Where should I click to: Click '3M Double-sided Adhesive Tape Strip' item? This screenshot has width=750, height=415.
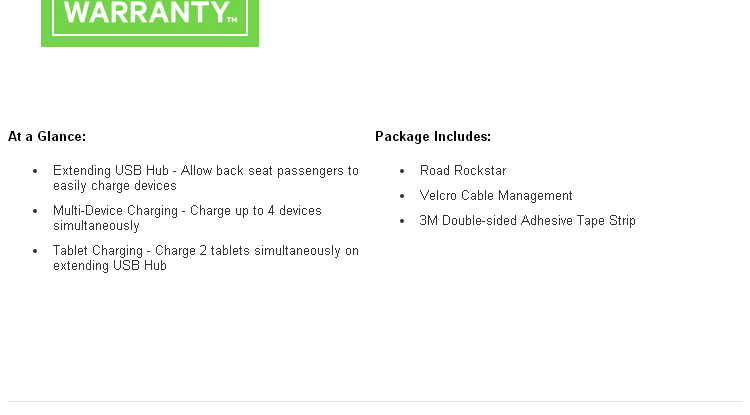pyautogui.click(x=528, y=220)
